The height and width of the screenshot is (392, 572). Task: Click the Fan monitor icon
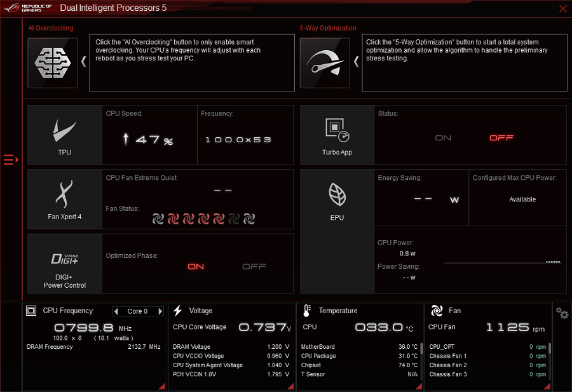coord(437,311)
